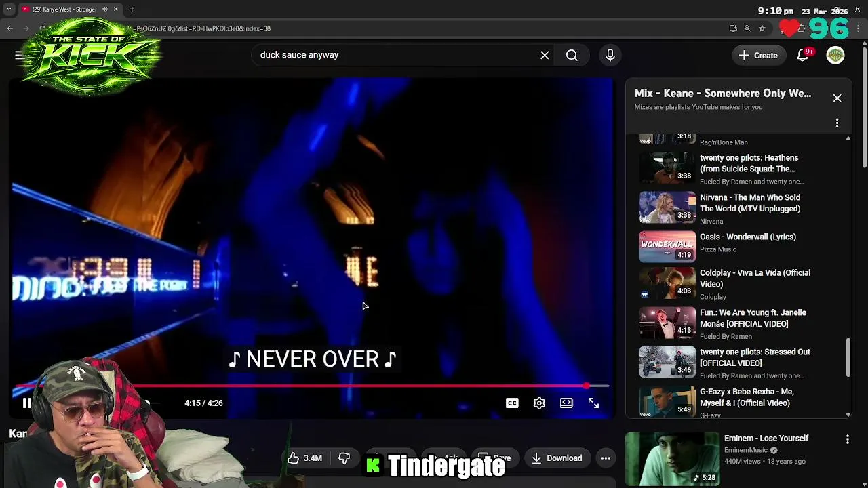Click the page URL in address bar
The height and width of the screenshot is (488, 868).
pos(203,28)
